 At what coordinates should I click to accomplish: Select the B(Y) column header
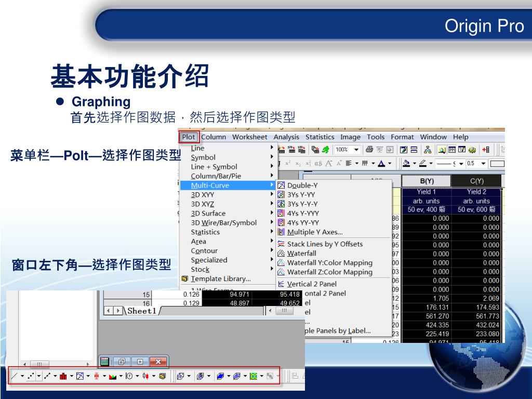pos(427,181)
